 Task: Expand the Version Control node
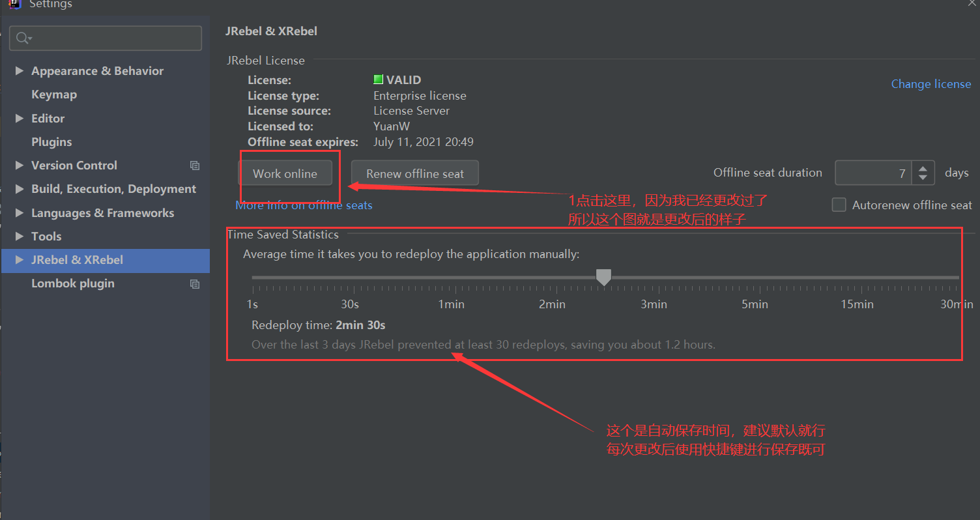(19, 166)
